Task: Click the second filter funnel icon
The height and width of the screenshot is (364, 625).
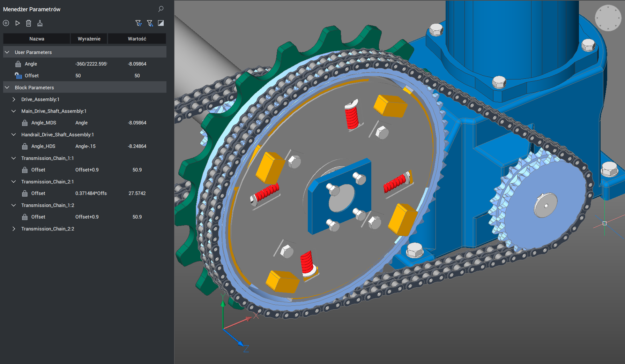Action: pyautogui.click(x=150, y=23)
